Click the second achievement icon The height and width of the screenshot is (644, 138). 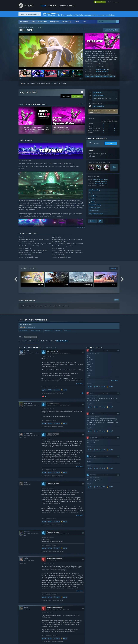99,167
